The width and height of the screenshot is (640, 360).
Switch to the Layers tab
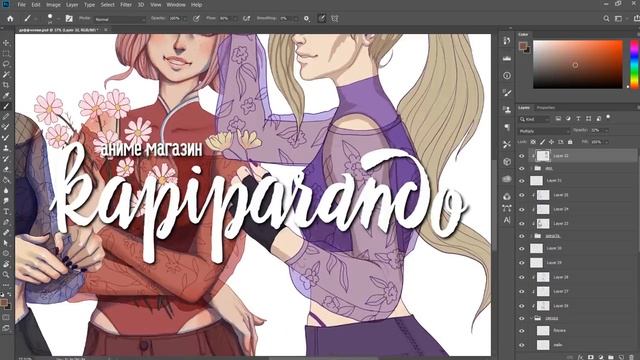(x=524, y=108)
